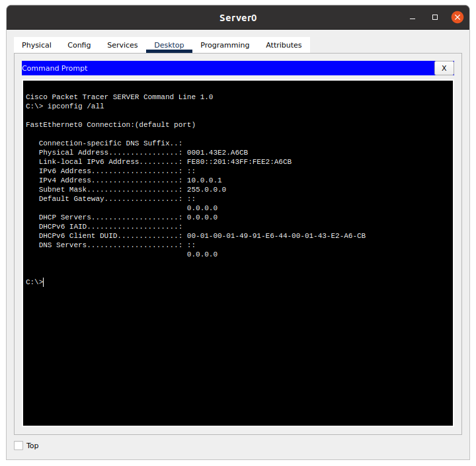This screenshot has height=466, width=476.
Task: Switch to the Attributes tab
Action: click(284, 45)
